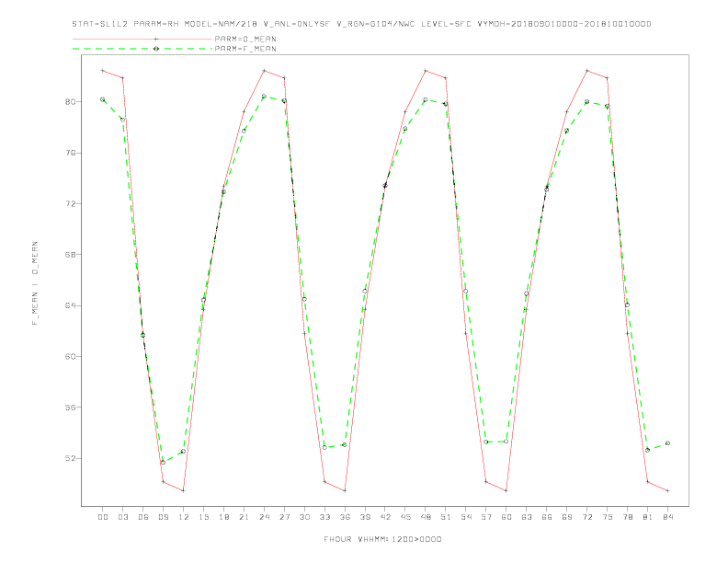Click the x-axis tick label 69
Screen dimensions: 728x563
[x=567, y=517]
